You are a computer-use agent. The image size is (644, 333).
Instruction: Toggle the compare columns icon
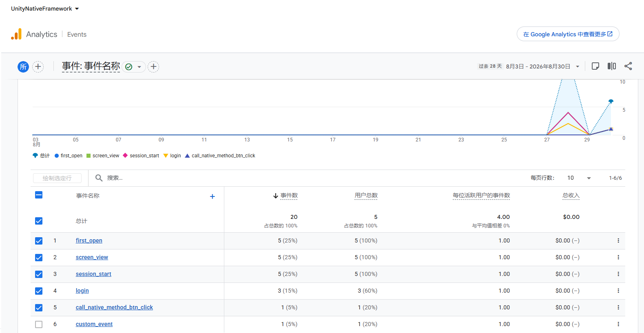[x=612, y=66]
